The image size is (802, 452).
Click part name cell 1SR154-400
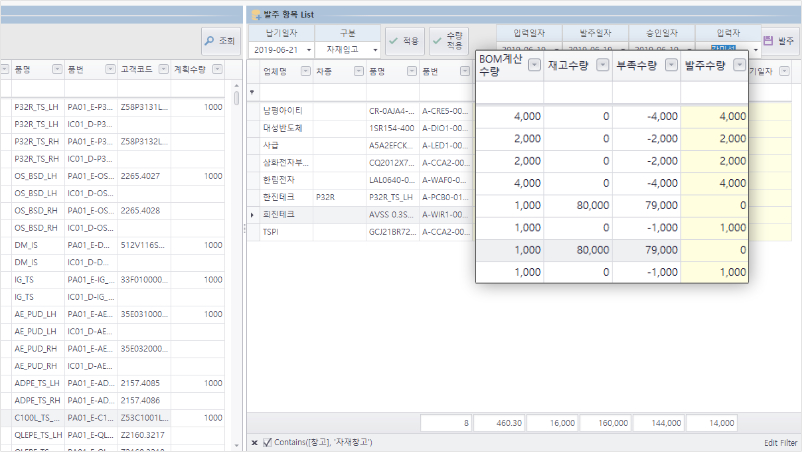click(x=392, y=128)
